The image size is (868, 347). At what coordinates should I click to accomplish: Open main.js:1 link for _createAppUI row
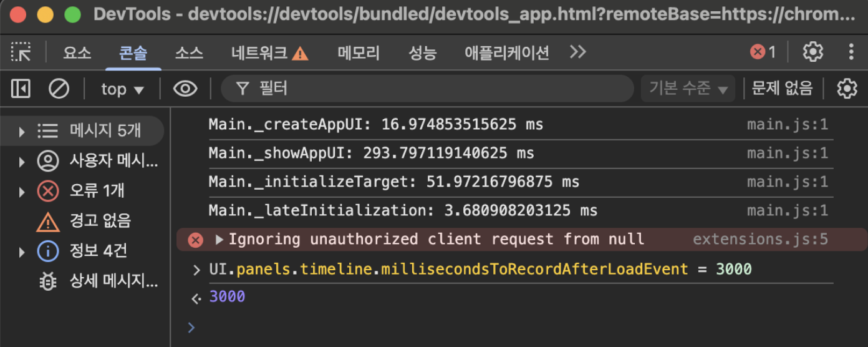tap(788, 125)
